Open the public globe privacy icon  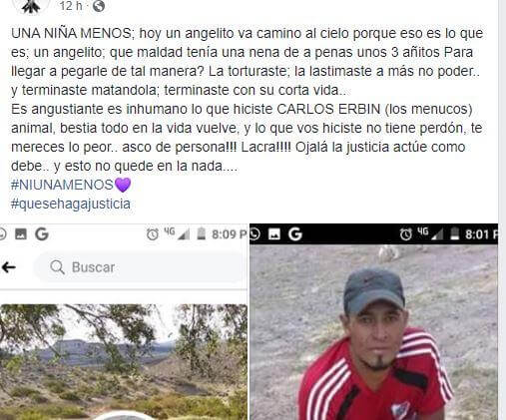click(x=99, y=6)
